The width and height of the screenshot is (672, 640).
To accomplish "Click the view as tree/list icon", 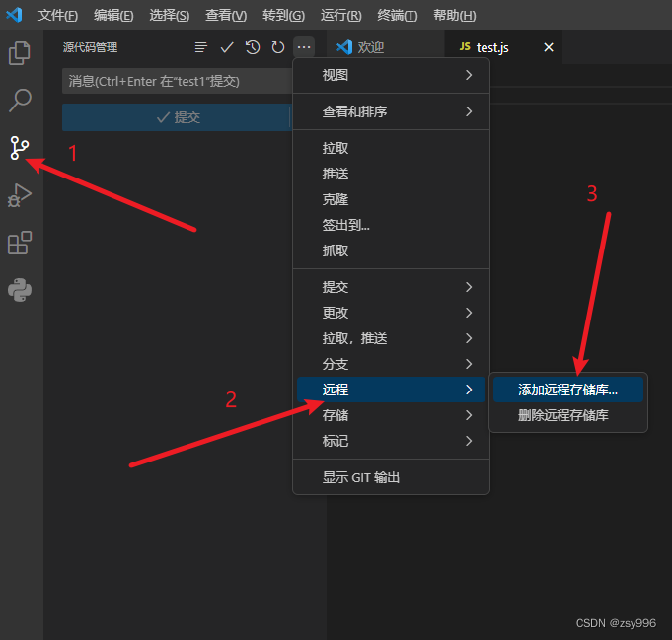I will [x=201, y=47].
